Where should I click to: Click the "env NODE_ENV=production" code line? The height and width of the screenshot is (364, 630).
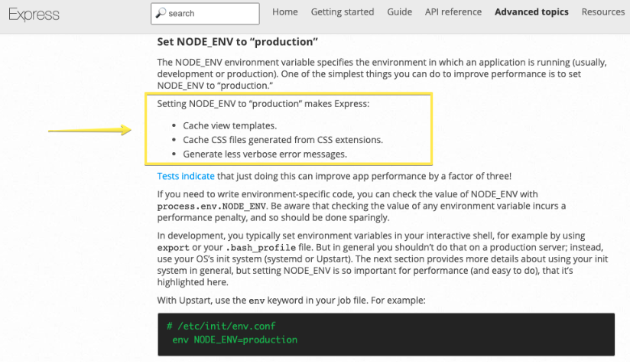click(235, 340)
